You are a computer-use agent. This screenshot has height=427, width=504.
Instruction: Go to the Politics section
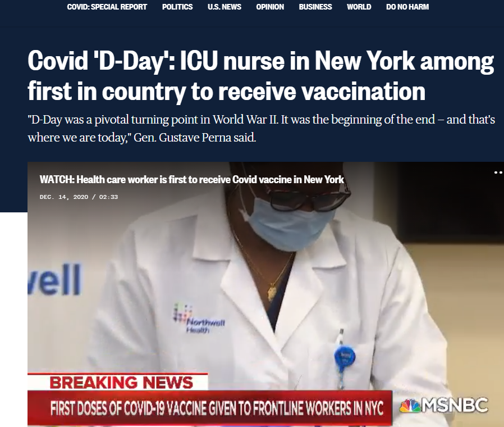pos(177,7)
